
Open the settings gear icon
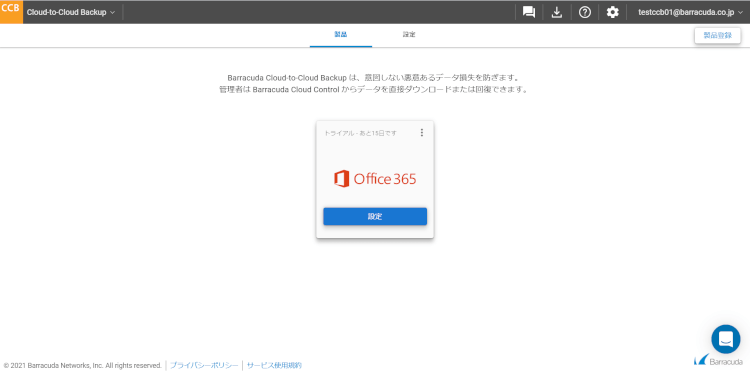[x=612, y=12]
